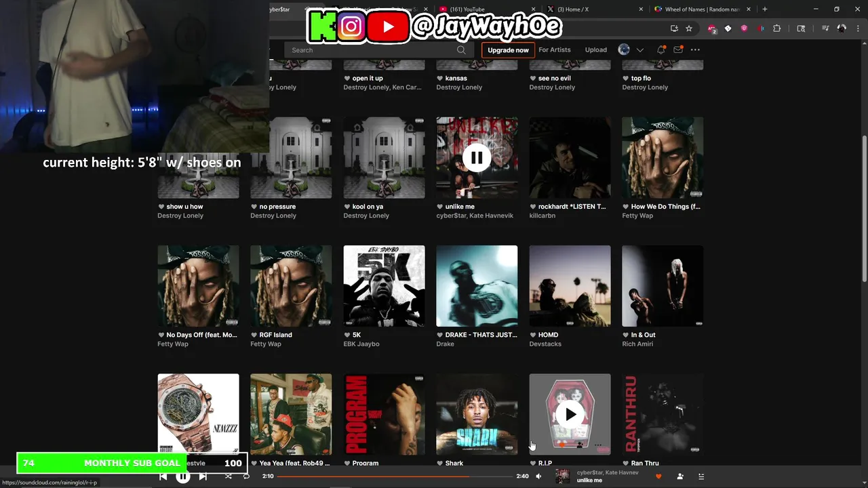Open the DRAKE - THATS JUST... track title
Screen dimensions: 868x488
tap(481, 335)
